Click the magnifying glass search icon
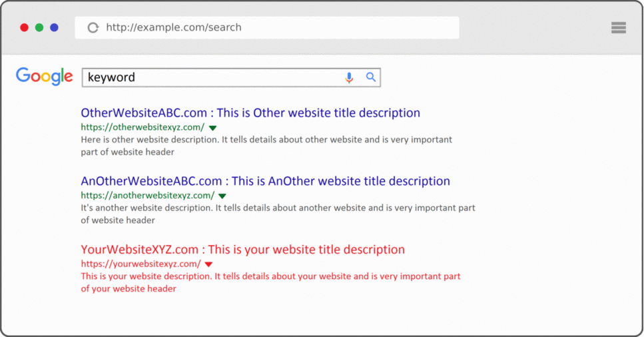This screenshot has width=644, height=337. pos(371,77)
